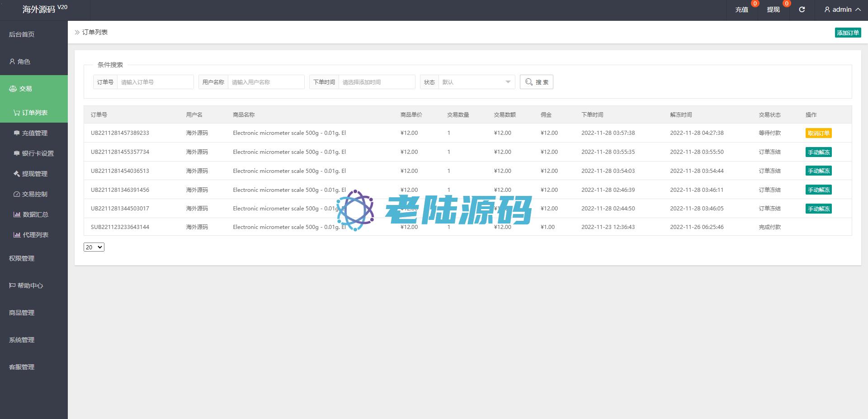Expand the admin user menu

tap(842, 10)
